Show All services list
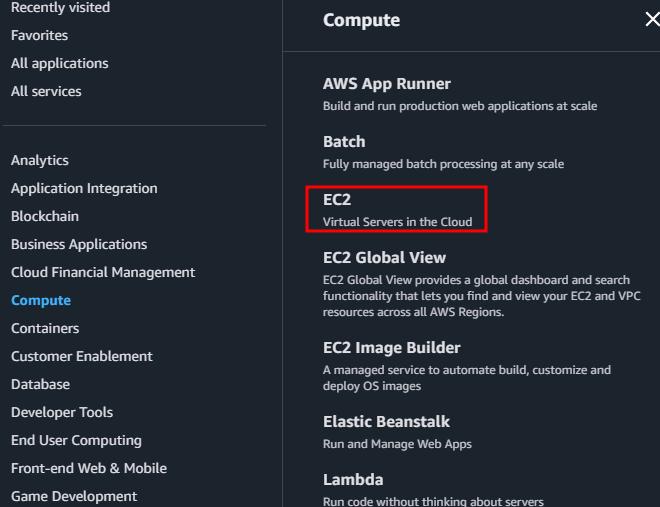660x507 pixels. (46, 91)
